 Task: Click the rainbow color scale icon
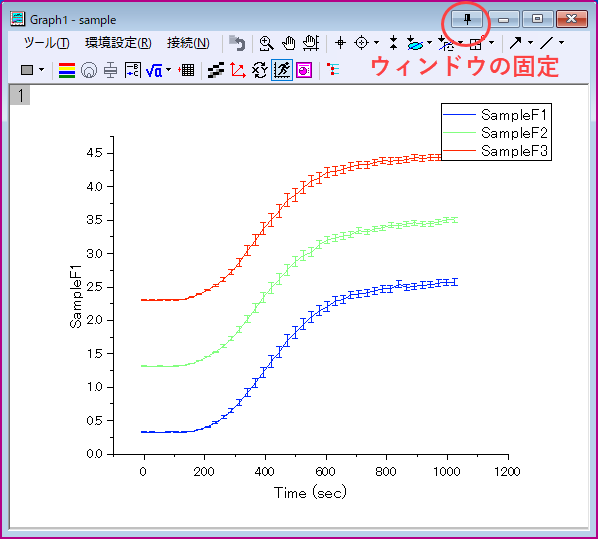coord(67,70)
